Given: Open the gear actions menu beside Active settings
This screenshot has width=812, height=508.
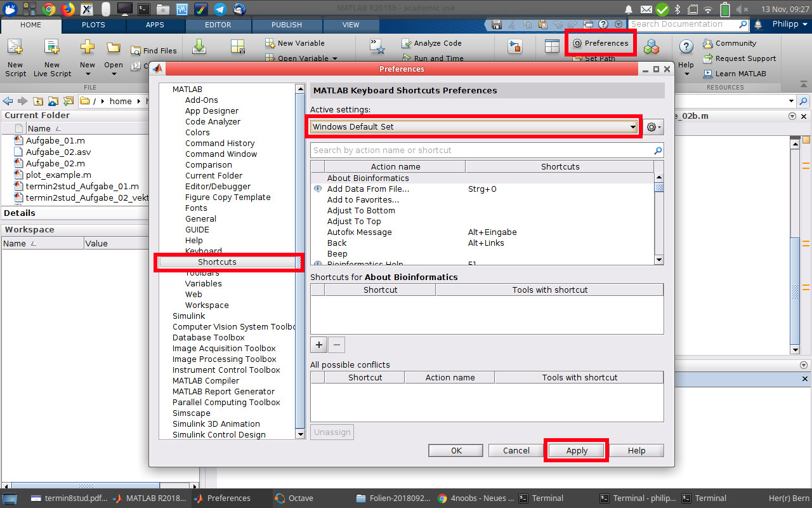Looking at the screenshot, I should pyautogui.click(x=653, y=127).
